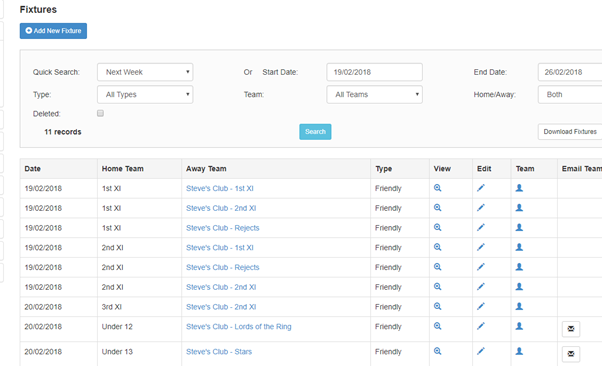Screen dimensions: 602x366
Task: Sort by the Date column header
Action: click(x=33, y=169)
